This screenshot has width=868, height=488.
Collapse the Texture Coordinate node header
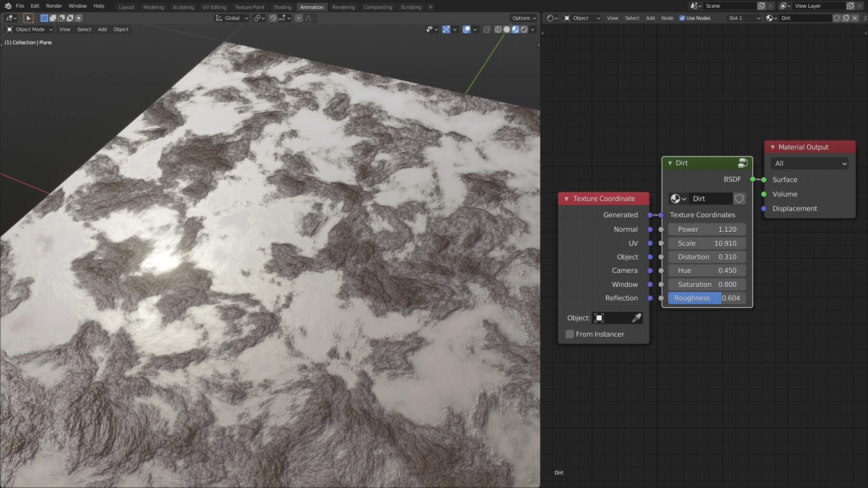click(566, 198)
